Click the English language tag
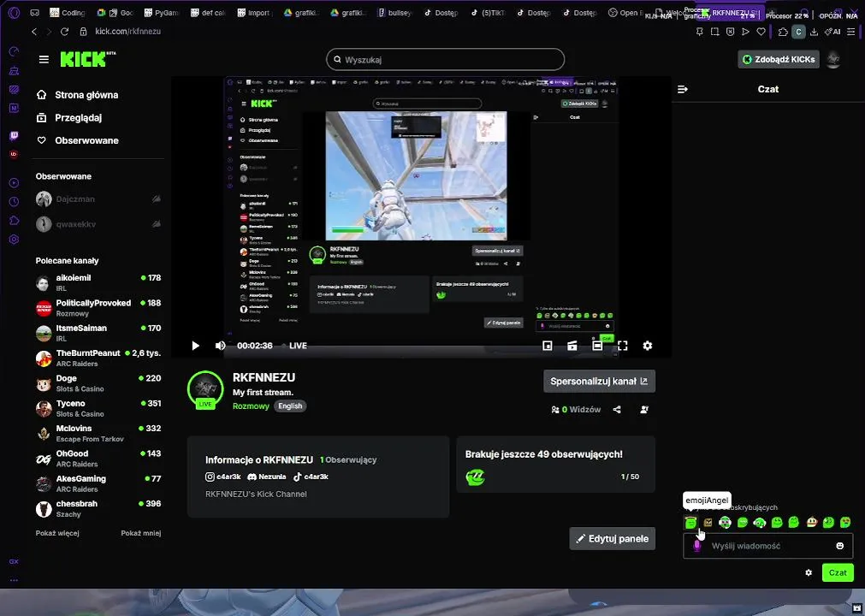The width and height of the screenshot is (865, 616). tap(290, 406)
